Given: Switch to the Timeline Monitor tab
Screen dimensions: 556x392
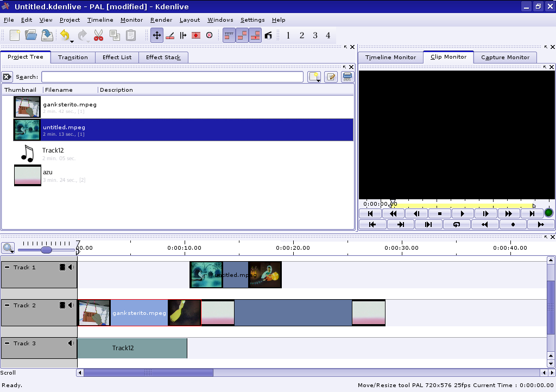Looking at the screenshot, I should tap(390, 58).
